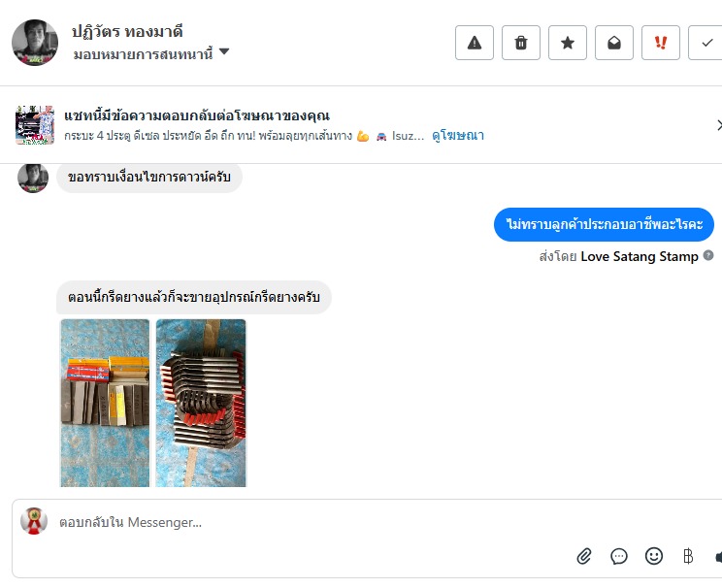
Task: Star this conversation for follow-up
Action: pos(568,43)
